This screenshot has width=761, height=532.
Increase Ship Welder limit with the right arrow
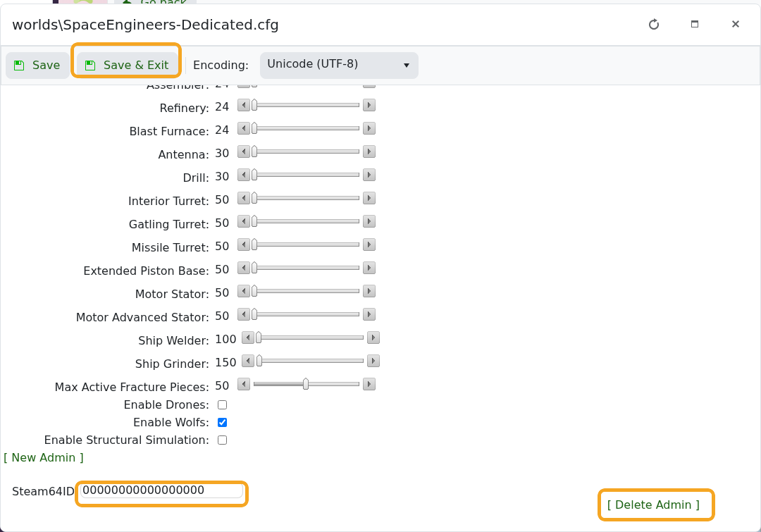pos(373,338)
